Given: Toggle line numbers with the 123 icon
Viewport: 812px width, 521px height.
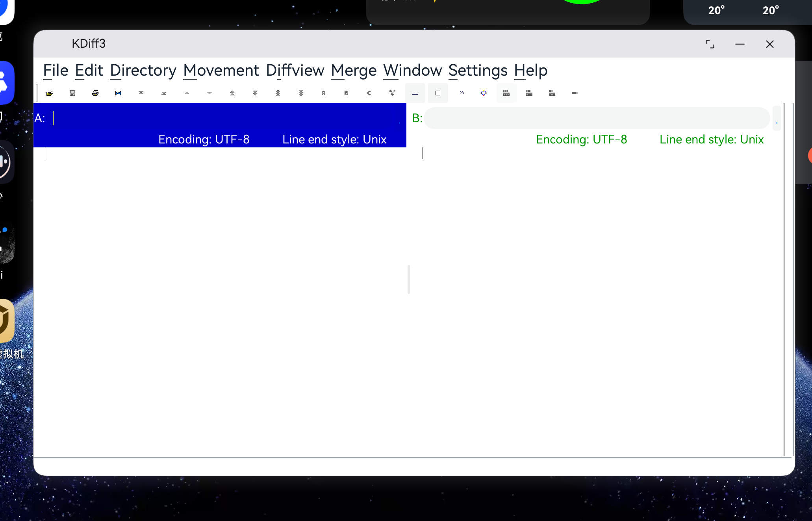Looking at the screenshot, I should coord(461,93).
